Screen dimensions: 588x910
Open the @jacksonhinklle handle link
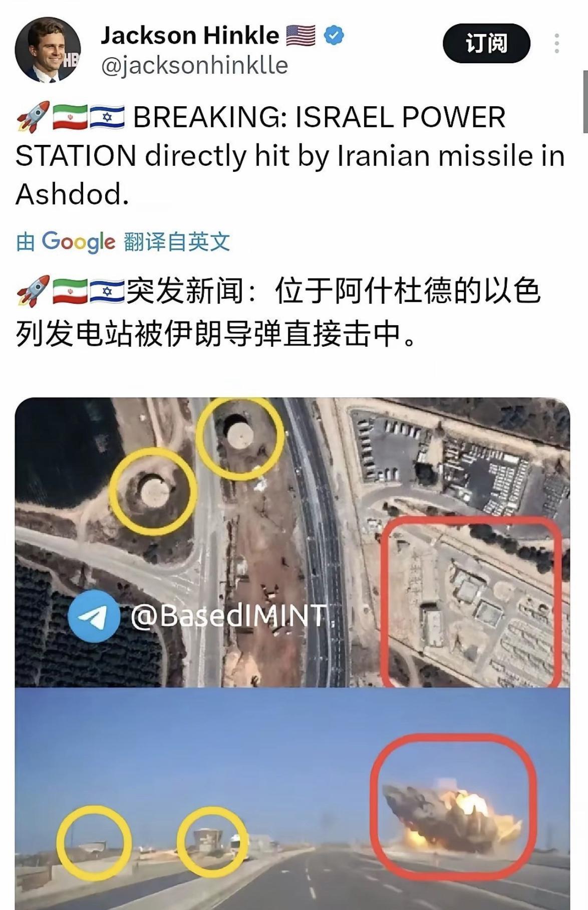pyautogui.click(x=194, y=66)
